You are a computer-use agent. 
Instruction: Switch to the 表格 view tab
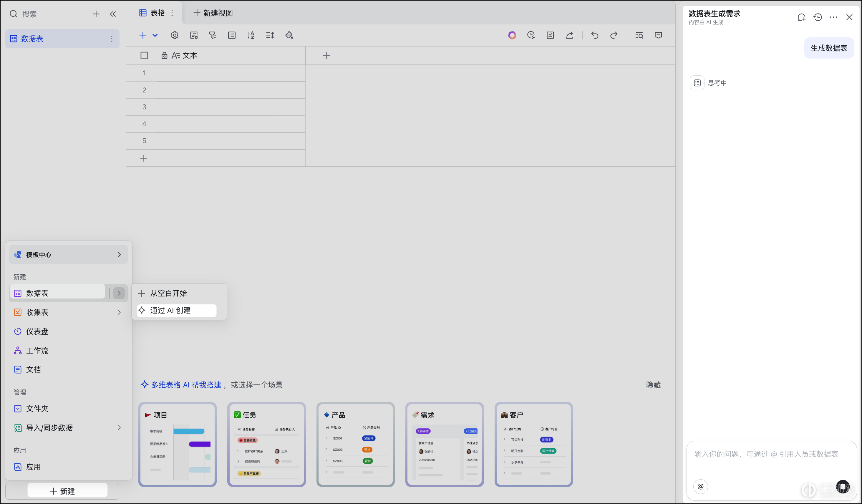(152, 13)
